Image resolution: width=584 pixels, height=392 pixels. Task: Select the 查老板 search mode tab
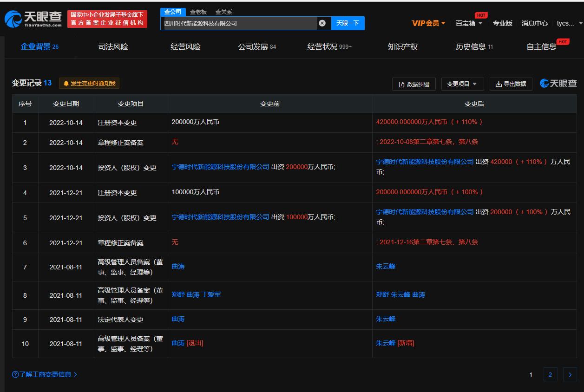[198, 12]
